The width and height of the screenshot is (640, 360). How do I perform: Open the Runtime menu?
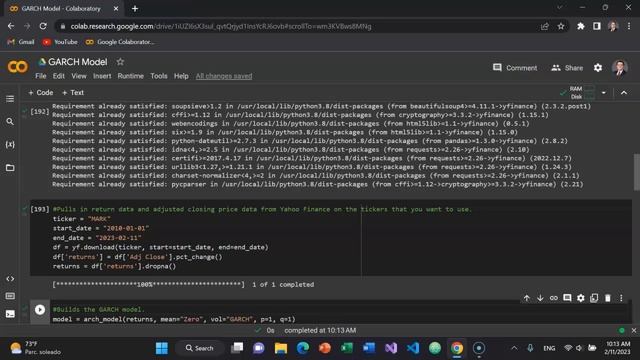pyautogui.click(x=131, y=76)
